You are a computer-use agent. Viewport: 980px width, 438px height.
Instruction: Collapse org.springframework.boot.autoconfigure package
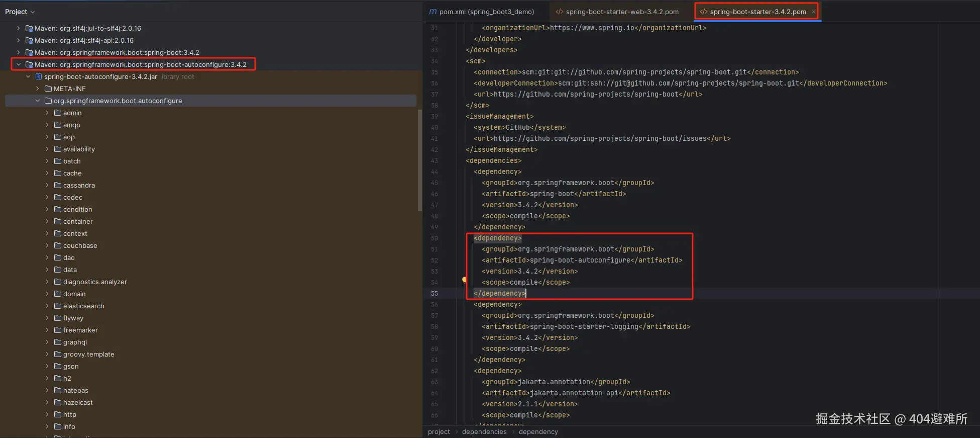coord(38,101)
